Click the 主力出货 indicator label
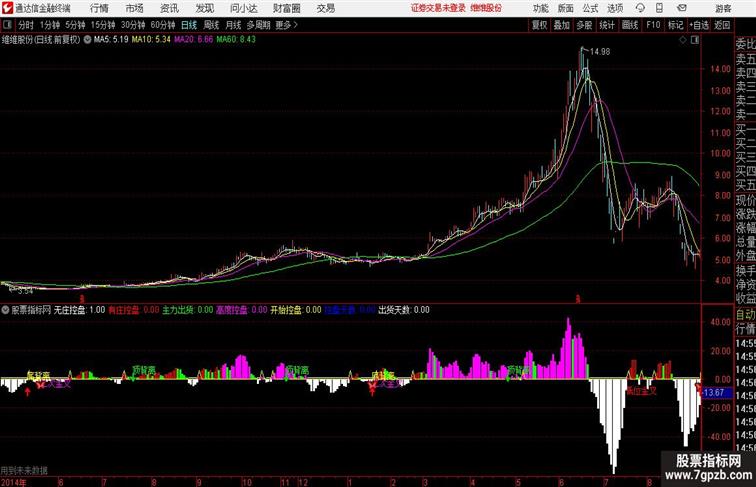The height and width of the screenshot is (487, 756). (x=180, y=310)
